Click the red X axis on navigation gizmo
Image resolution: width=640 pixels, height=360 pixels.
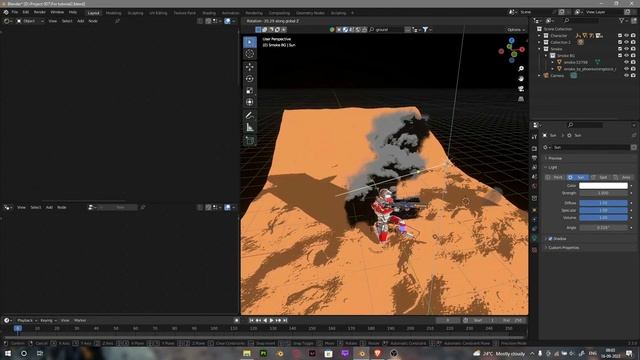tap(522, 49)
